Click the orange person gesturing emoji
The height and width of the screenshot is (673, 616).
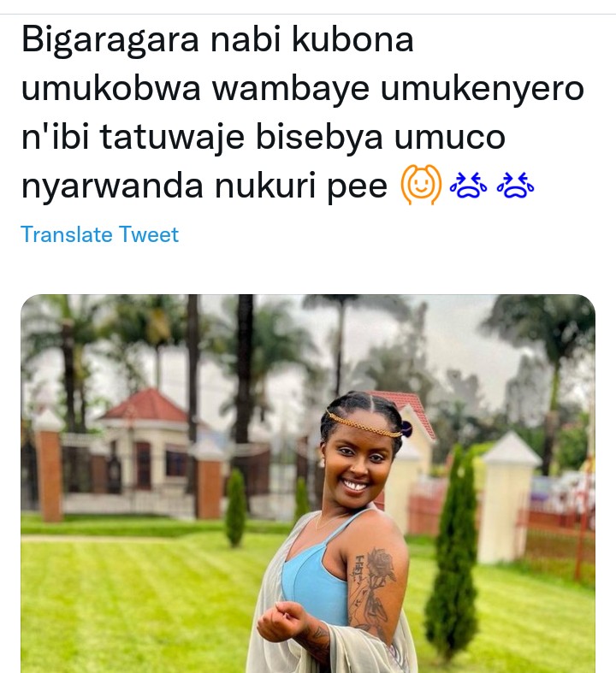(x=421, y=185)
